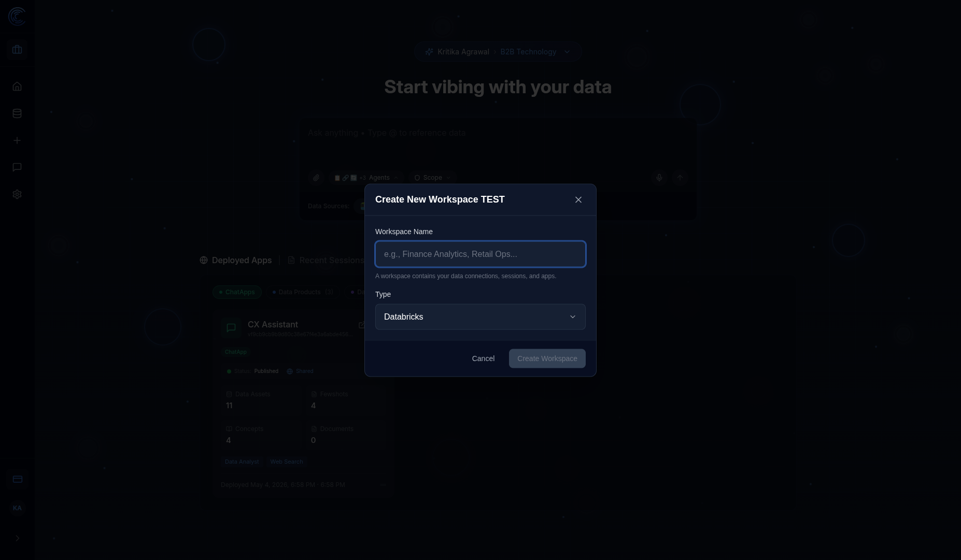Go to Home via the sidebar icon
The image size is (961, 560).
[17, 87]
